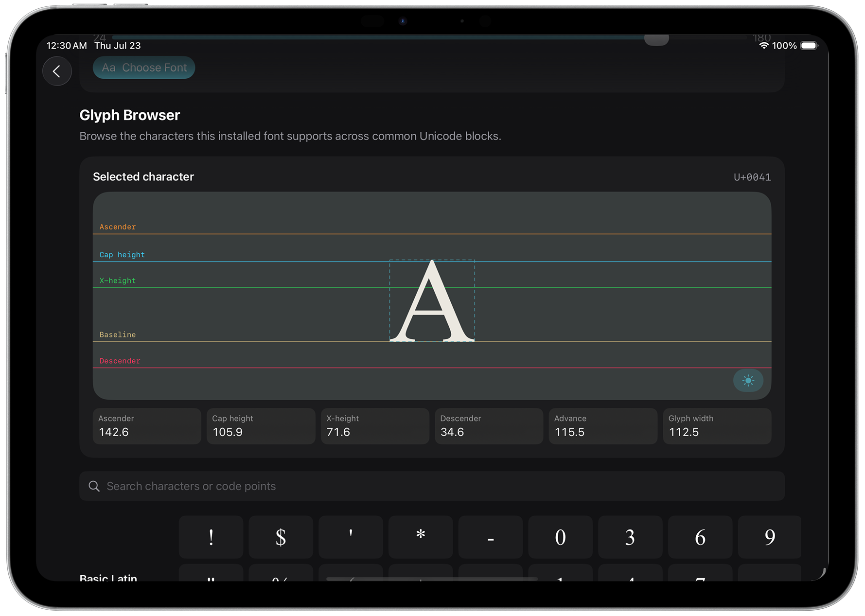Image resolution: width=865 pixels, height=616 pixels.
Task: Select the apostrophe glyph
Action: 351,537
